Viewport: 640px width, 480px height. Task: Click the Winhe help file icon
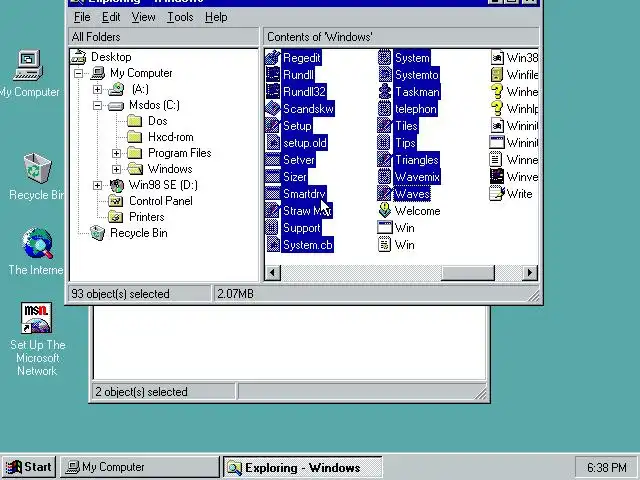pos(496,91)
